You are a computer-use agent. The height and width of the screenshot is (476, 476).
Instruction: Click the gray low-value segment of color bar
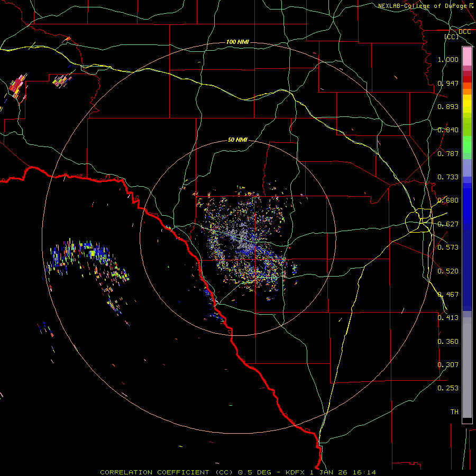click(x=467, y=368)
